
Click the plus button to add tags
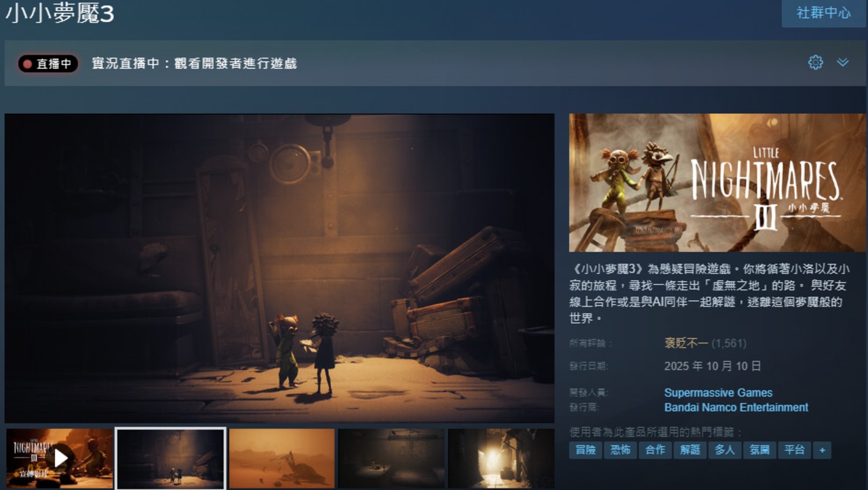pos(822,450)
